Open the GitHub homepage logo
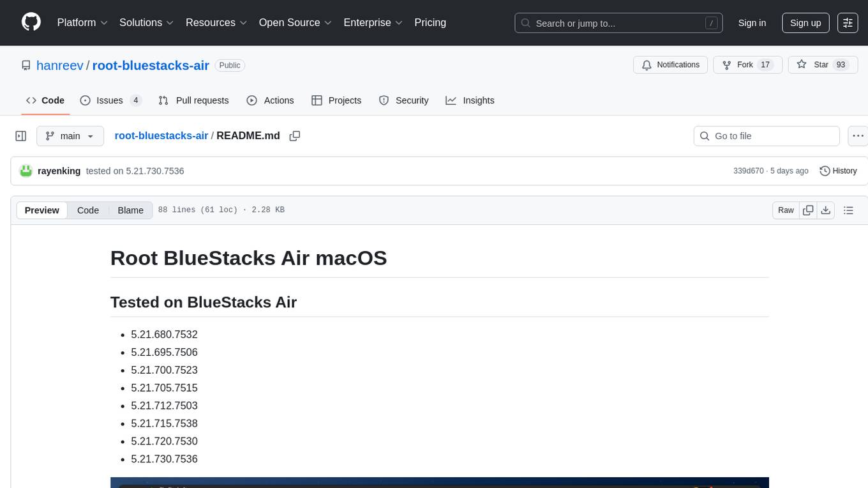This screenshot has width=868, height=488. (x=31, y=22)
